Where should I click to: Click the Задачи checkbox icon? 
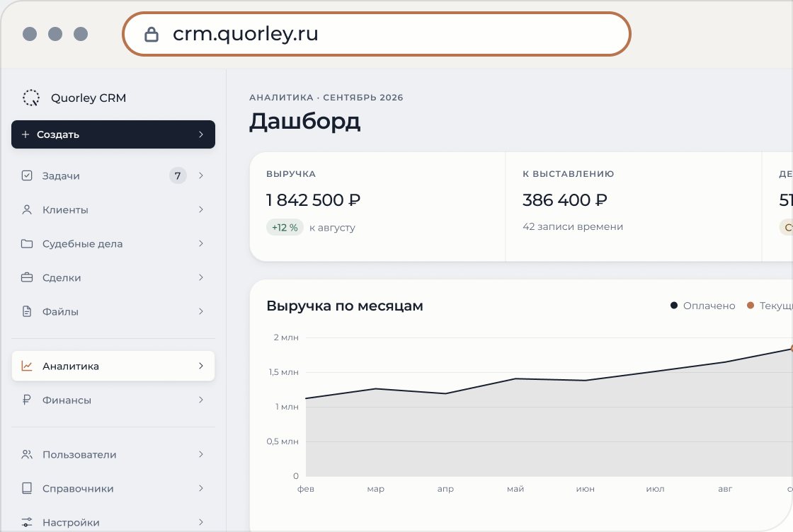(27, 175)
